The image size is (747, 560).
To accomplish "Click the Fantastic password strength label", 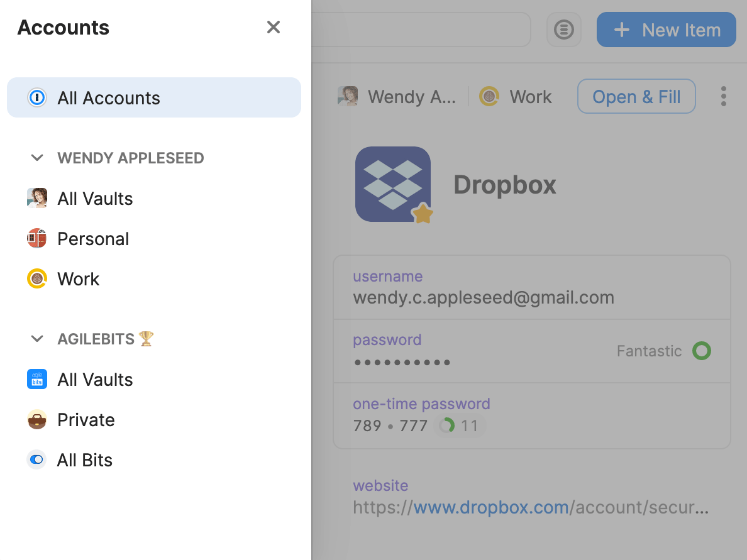I will pyautogui.click(x=650, y=351).
